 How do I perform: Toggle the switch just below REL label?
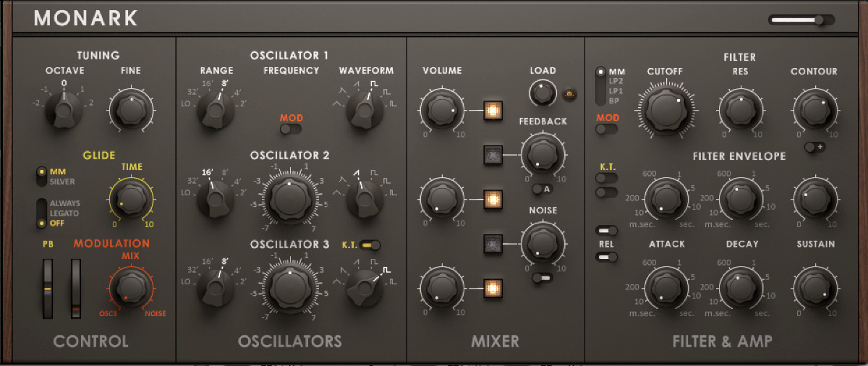[x=606, y=257]
